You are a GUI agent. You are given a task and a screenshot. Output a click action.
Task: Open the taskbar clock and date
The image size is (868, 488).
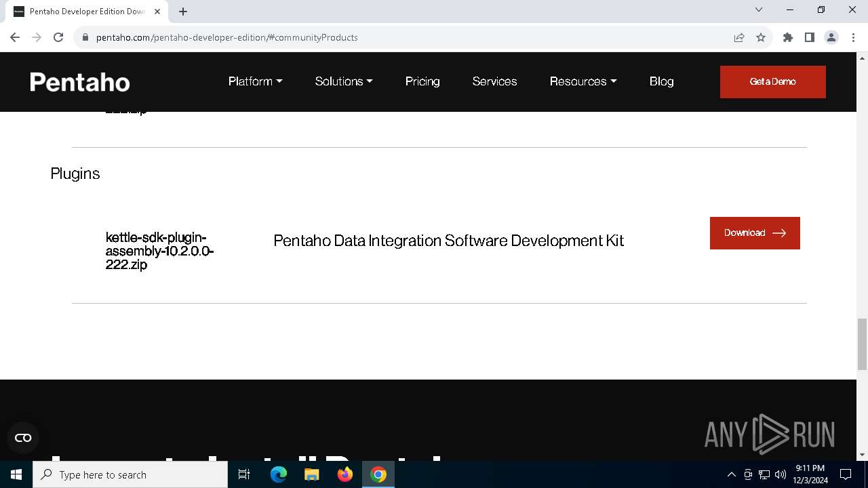[x=810, y=474]
